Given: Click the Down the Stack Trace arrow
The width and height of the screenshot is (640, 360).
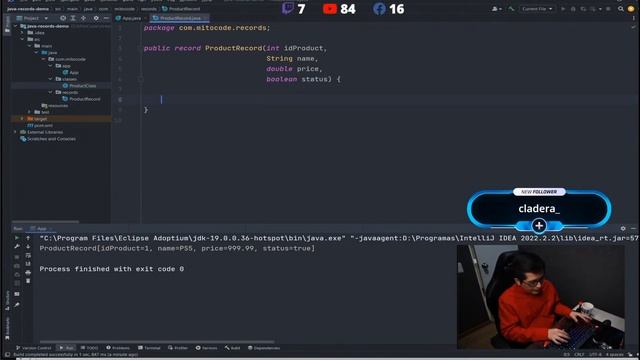Looking at the screenshot, I should tap(28, 247).
